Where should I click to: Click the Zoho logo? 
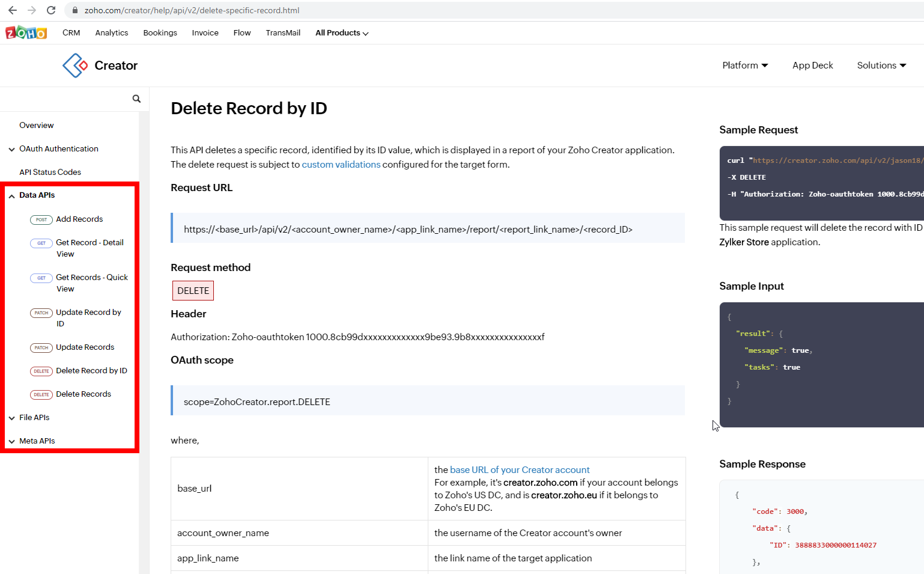click(x=26, y=32)
